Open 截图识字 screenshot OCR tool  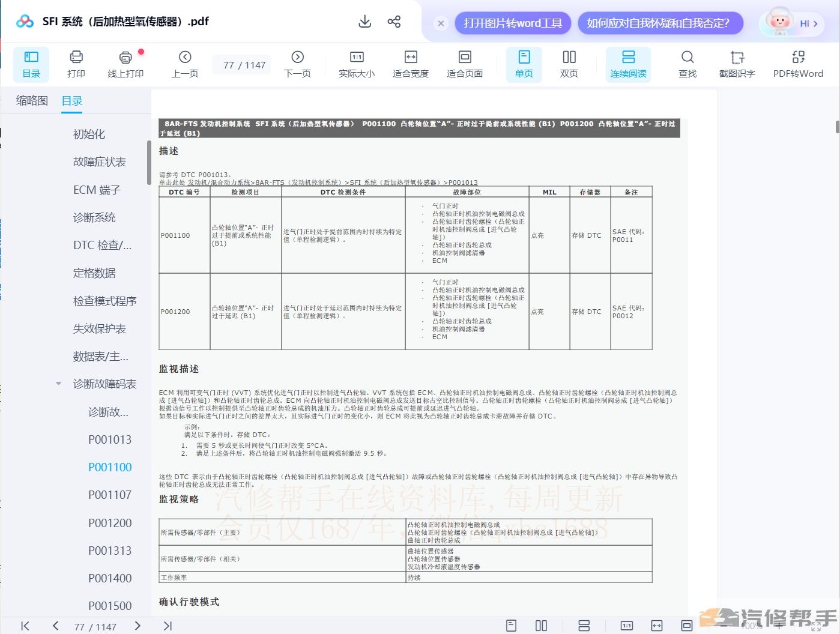(737, 64)
